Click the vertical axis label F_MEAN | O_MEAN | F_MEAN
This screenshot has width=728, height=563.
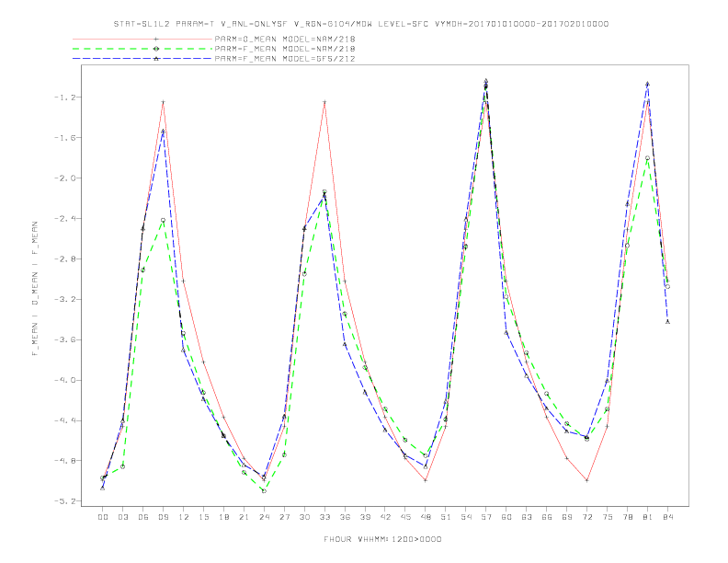pos(35,289)
